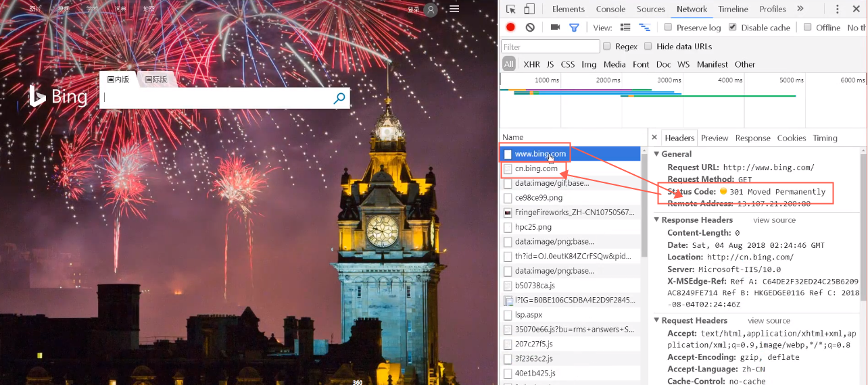This screenshot has width=868, height=385.
Task: Clear the network log
Action: 530,27
